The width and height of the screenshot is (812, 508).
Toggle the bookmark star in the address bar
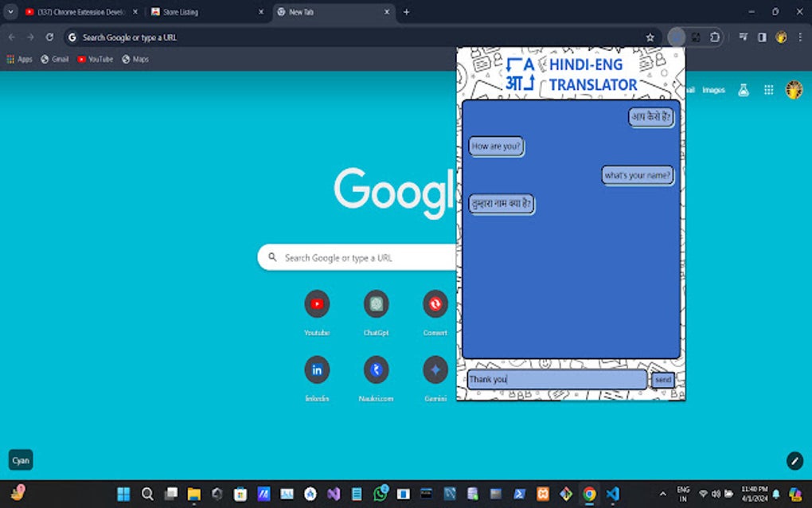click(x=650, y=37)
